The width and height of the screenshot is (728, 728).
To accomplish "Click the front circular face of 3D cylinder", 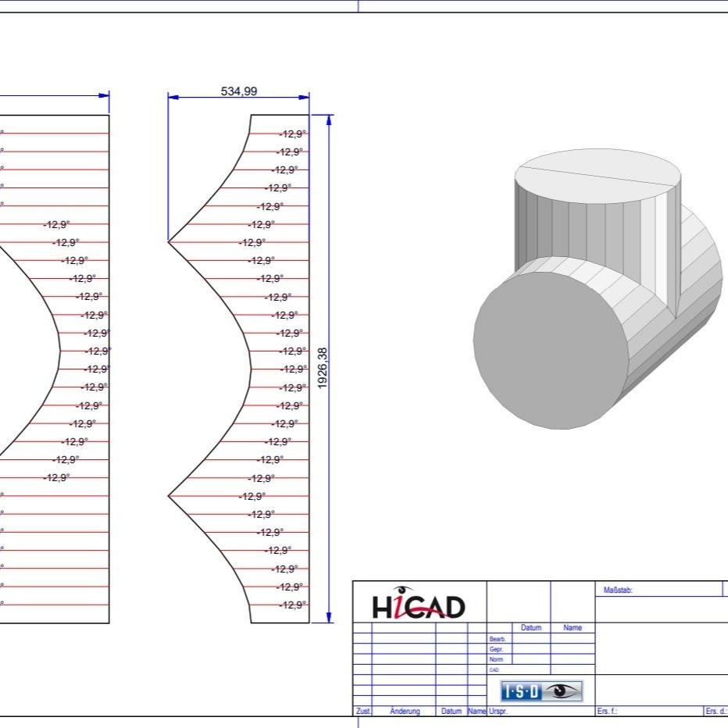I will coord(551,344).
